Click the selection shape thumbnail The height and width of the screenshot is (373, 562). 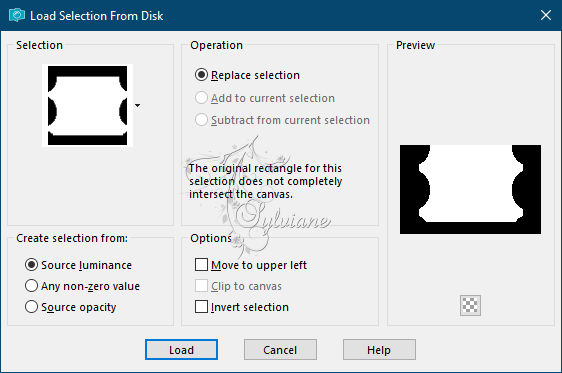(x=87, y=105)
